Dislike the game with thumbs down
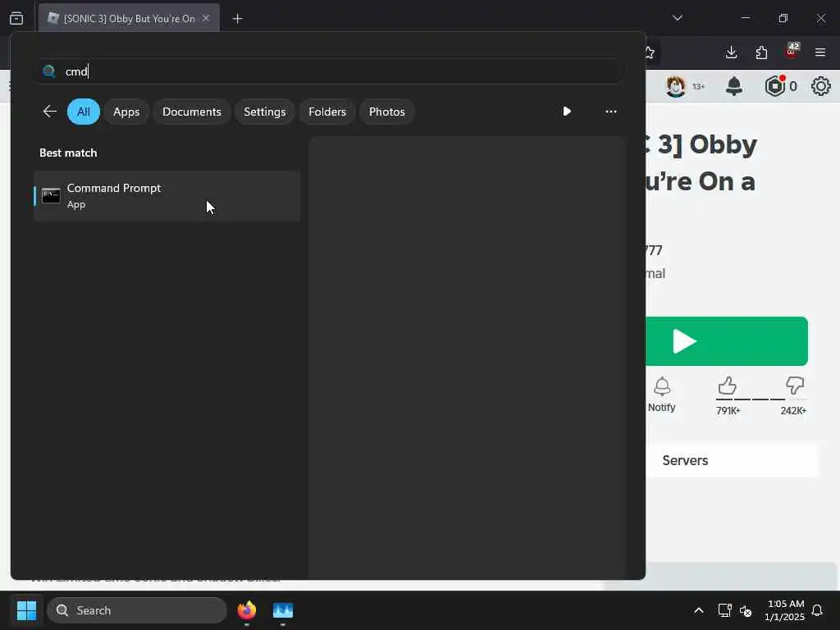Screen dimensions: 840x630 [795, 386]
